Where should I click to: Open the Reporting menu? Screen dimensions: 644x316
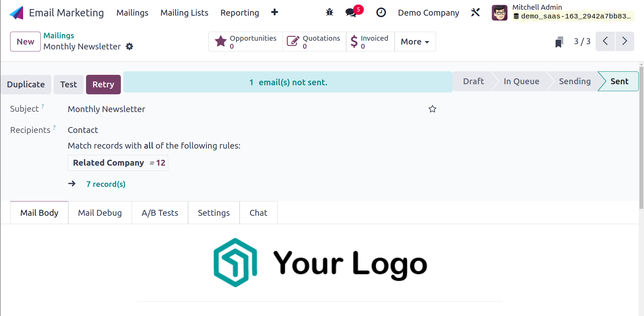tap(240, 13)
